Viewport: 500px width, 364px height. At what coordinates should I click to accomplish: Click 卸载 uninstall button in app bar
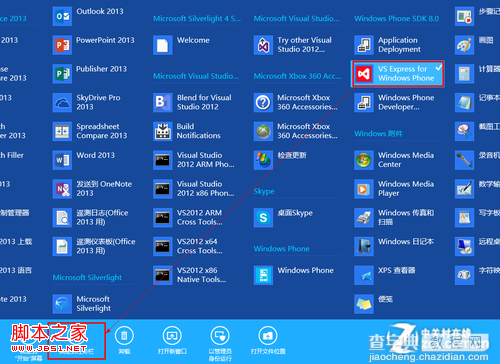124,340
